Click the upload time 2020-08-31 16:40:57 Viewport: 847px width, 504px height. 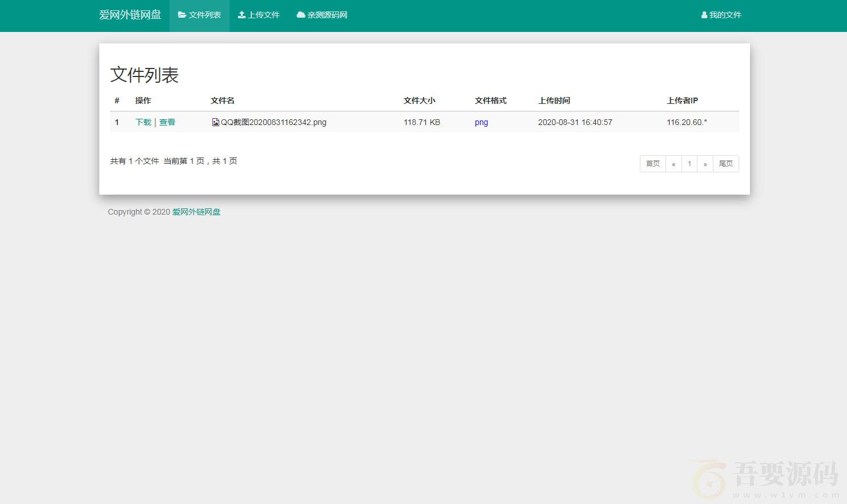[575, 122]
